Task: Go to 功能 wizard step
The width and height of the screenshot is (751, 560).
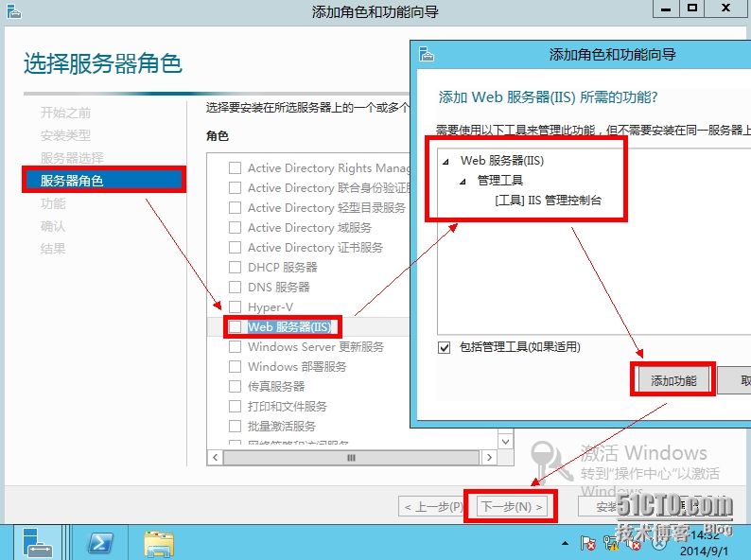Action: pos(53,203)
